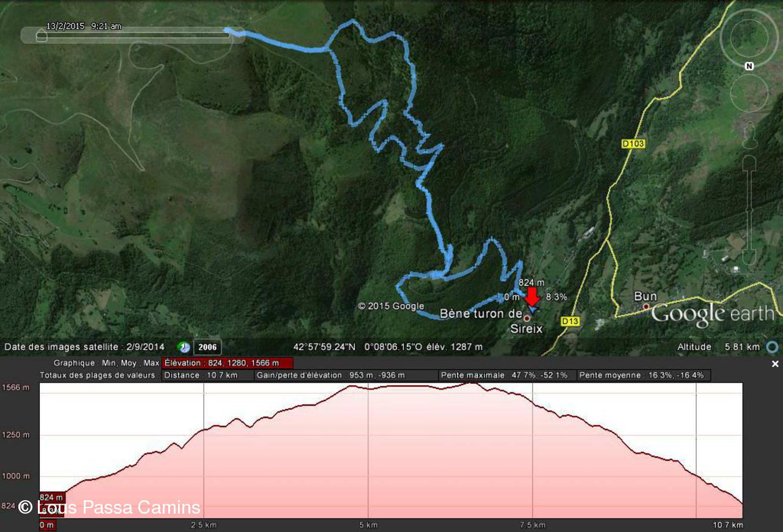This screenshot has width=783, height=532.
Task: Select the 2006 imagery year button
Action: click(207, 347)
